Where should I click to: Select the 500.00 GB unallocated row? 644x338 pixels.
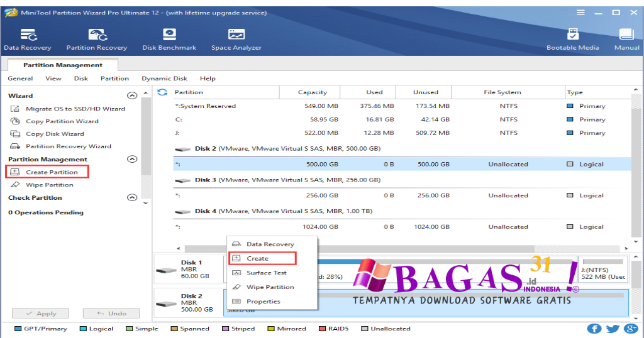[402, 164]
